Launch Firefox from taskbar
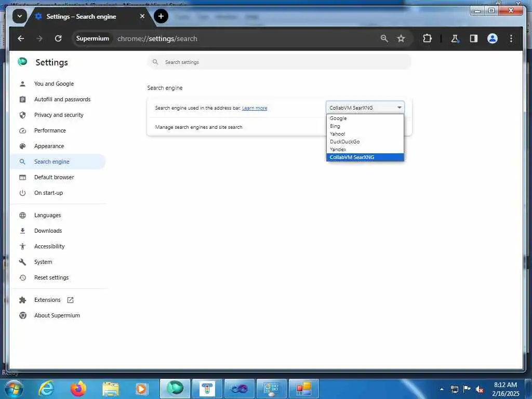Image resolution: width=532 pixels, height=399 pixels. tap(78, 389)
